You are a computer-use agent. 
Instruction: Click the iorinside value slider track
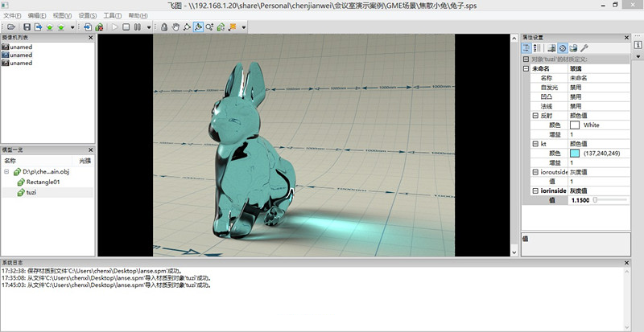pyautogui.click(x=610, y=200)
